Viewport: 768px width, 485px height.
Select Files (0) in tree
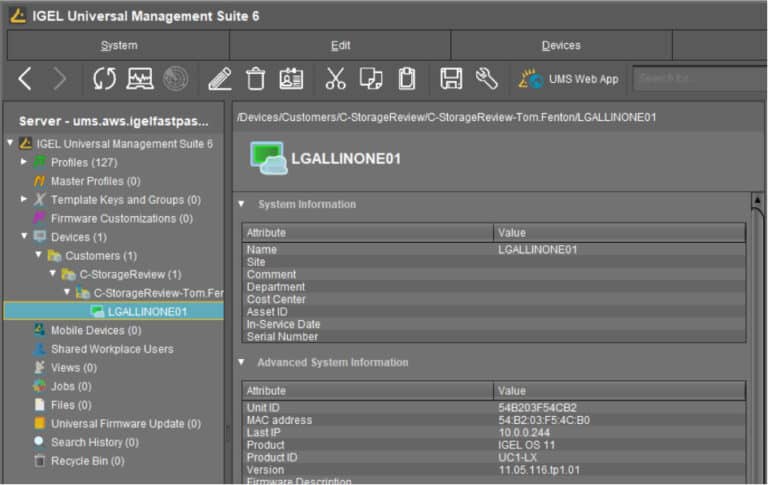pyautogui.click(x=71, y=405)
